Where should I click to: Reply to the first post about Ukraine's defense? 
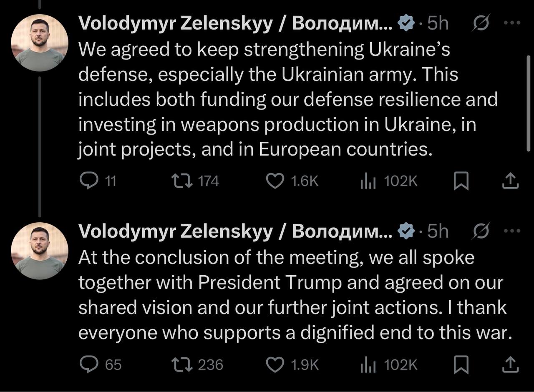pos(88,181)
